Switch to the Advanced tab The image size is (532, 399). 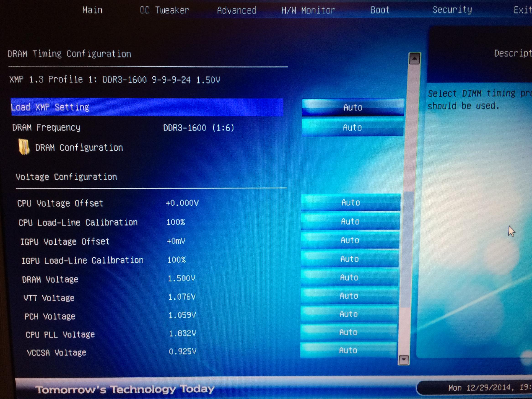237,10
